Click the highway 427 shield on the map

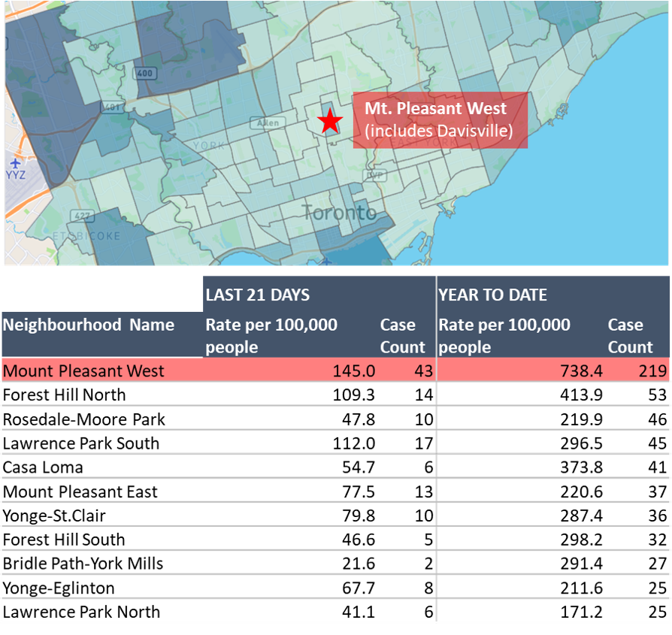(x=82, y=216)
